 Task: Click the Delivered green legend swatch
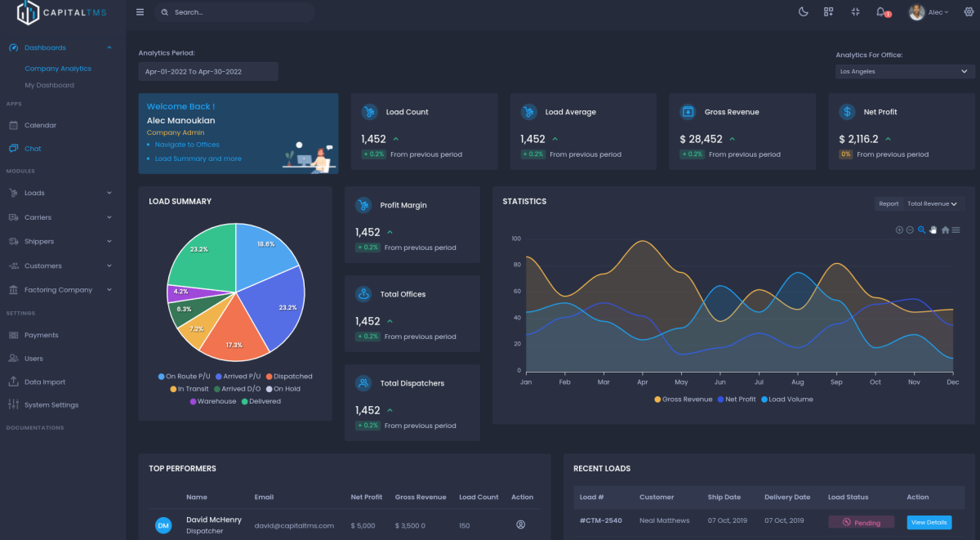click(x=244, y=402)
